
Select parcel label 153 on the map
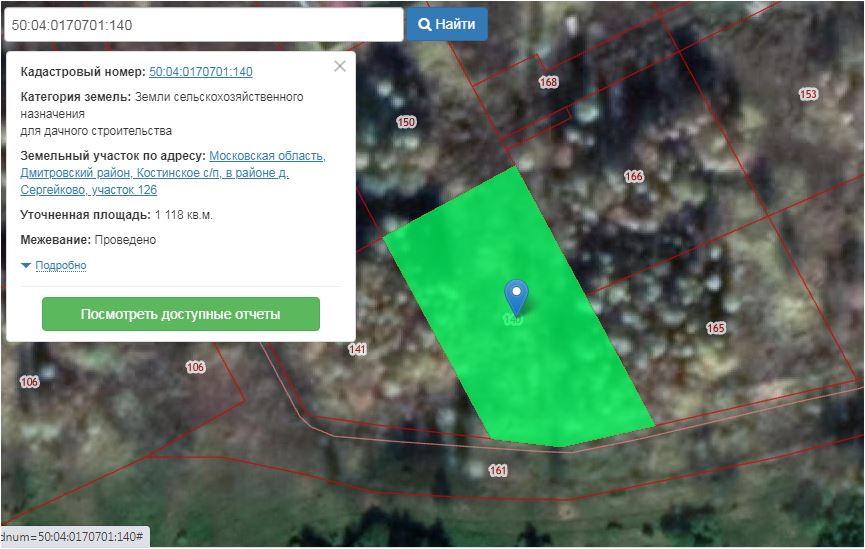click(808, 94)
